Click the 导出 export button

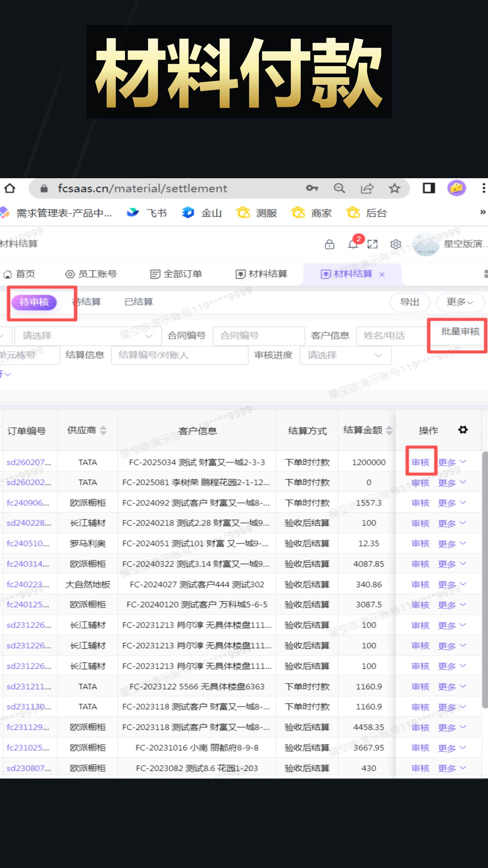pyautogui.click(x=410, y=302)
